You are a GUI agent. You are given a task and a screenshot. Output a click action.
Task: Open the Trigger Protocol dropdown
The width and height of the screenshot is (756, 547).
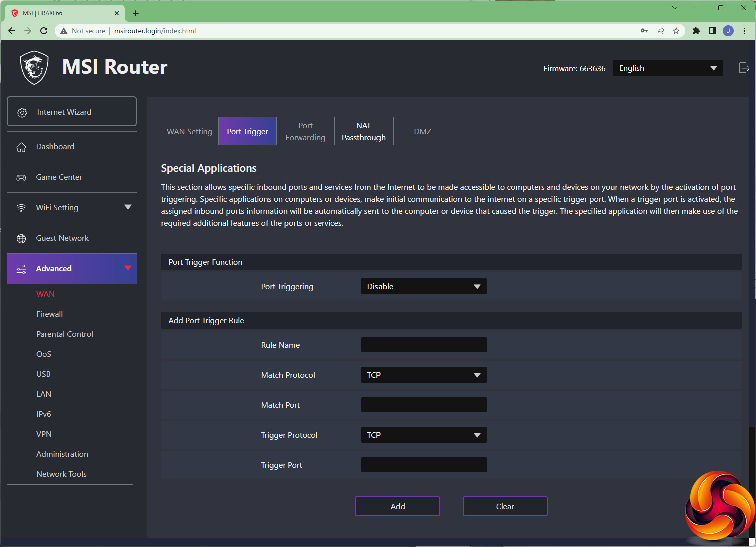pyautogui.click(x=424, y=435)
